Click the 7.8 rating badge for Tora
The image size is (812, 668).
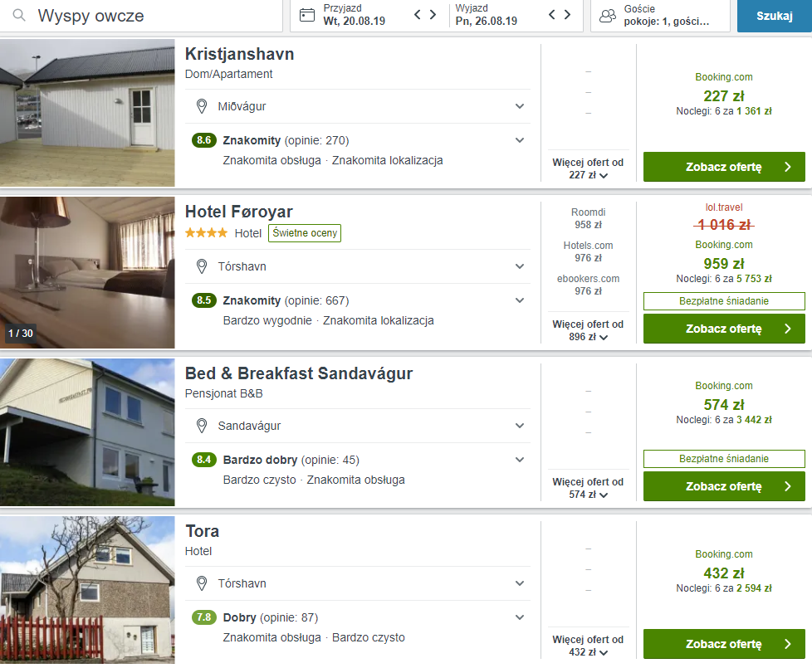pos(204,617)
